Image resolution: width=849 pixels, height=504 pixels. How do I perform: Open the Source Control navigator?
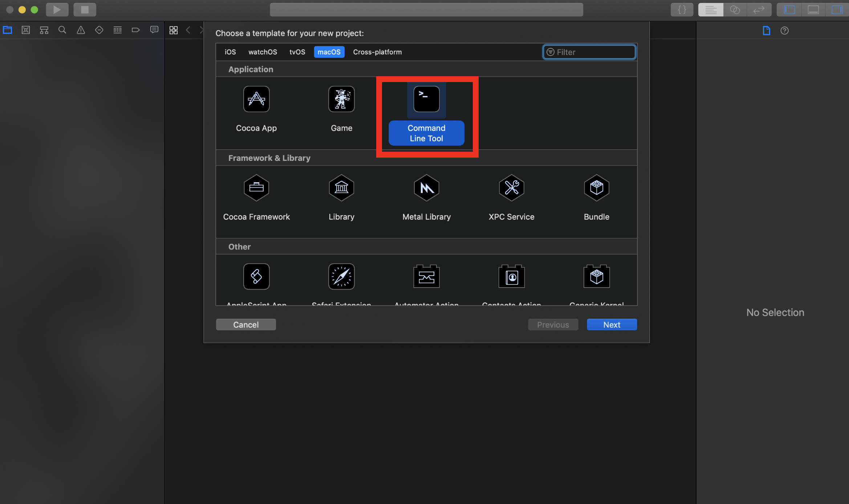pyautogui.click(x=26, y=30)
